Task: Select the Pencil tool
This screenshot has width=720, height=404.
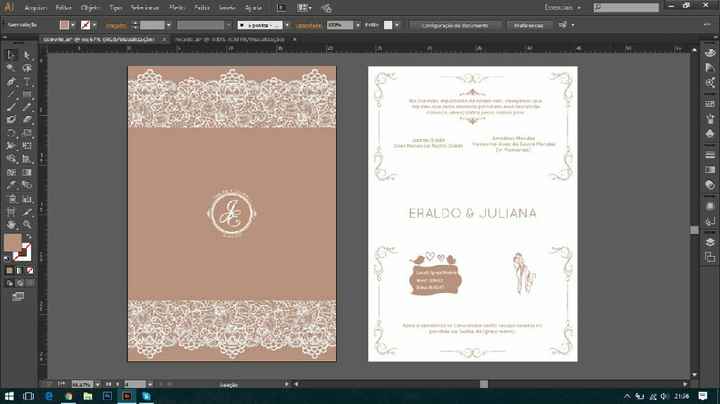Action: pyautogui.click(x=27, y=107)
